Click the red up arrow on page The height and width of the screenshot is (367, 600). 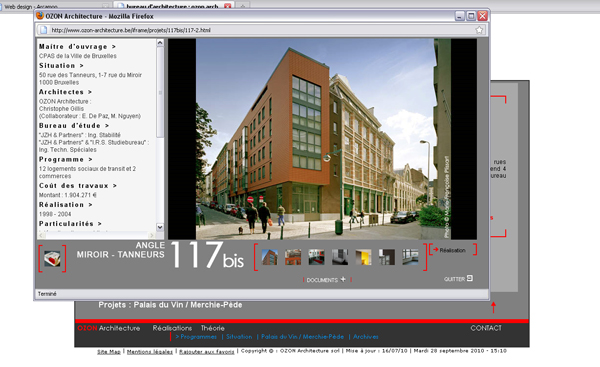coord(493,307)
